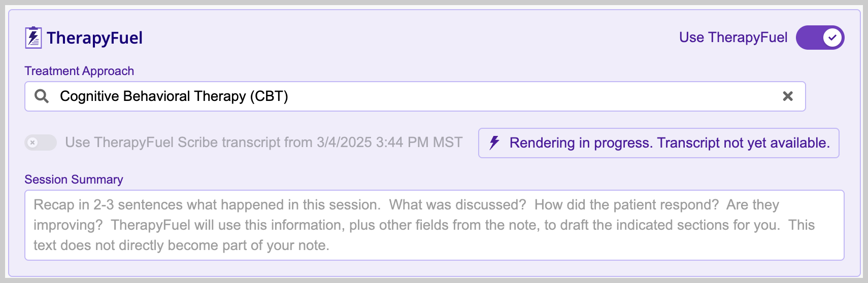Viewport: 868px width, 283px height.
Task: Click the "Transcript not yet available" text
Action: pyautogui.click(x=743, y=143)
